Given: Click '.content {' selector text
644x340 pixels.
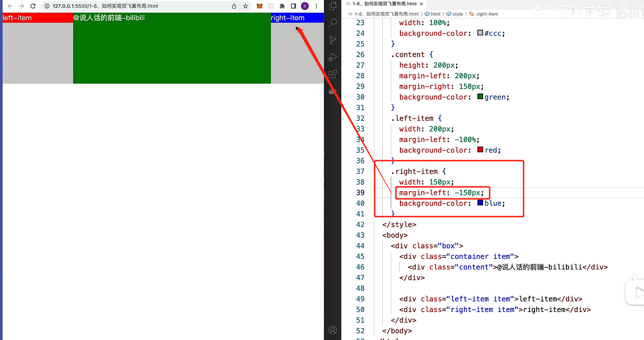Looking at the screenshot, I should coord(412,55).
